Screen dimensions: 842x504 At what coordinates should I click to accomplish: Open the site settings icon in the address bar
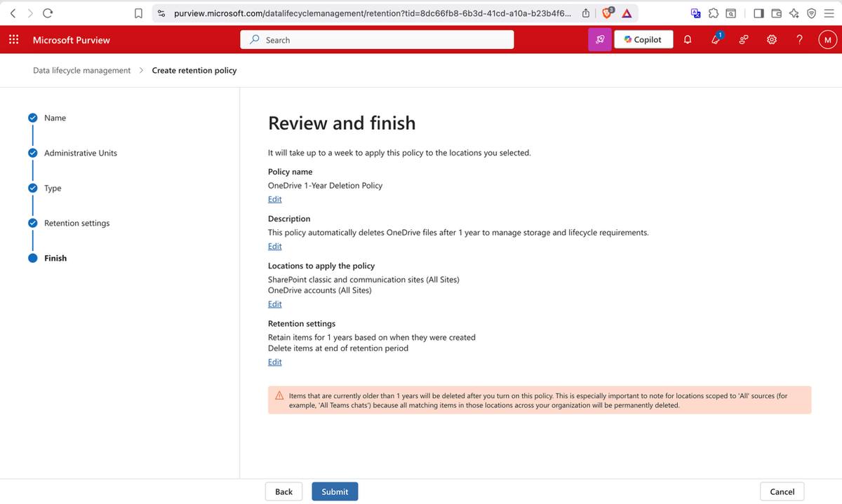(161, 13)
